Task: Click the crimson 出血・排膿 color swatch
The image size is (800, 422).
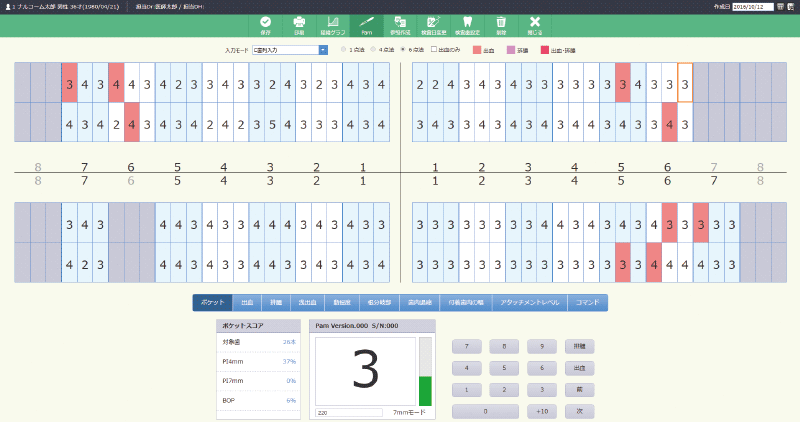Action: pyautogui.click(x=545, y=50)
